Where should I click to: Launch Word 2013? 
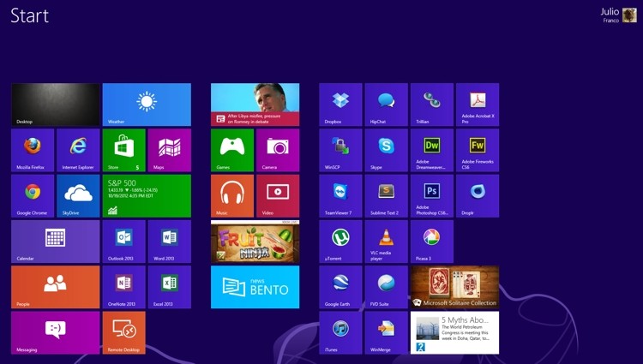(170, 242)
